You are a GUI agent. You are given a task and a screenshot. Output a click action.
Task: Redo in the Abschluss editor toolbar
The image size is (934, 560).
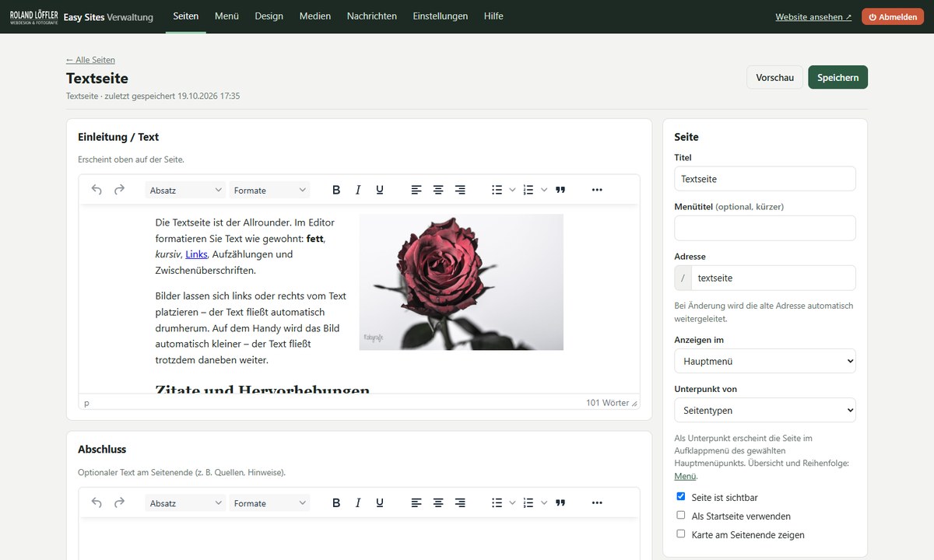click(x=119, y=503)
